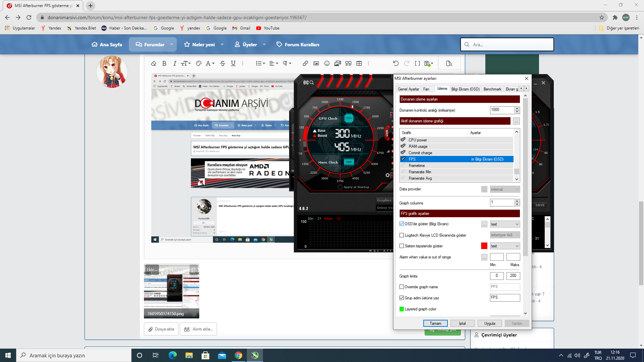Open File Explorer from taskbar
This screenshot has height=362, width=644.
[189, 355]
